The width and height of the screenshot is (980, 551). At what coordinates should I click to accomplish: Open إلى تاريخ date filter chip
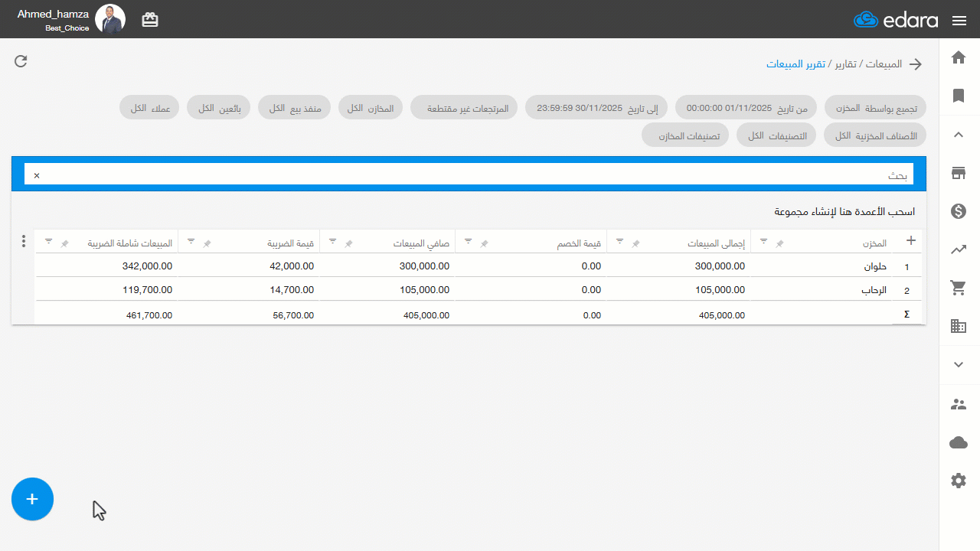(x=596, y=108)
